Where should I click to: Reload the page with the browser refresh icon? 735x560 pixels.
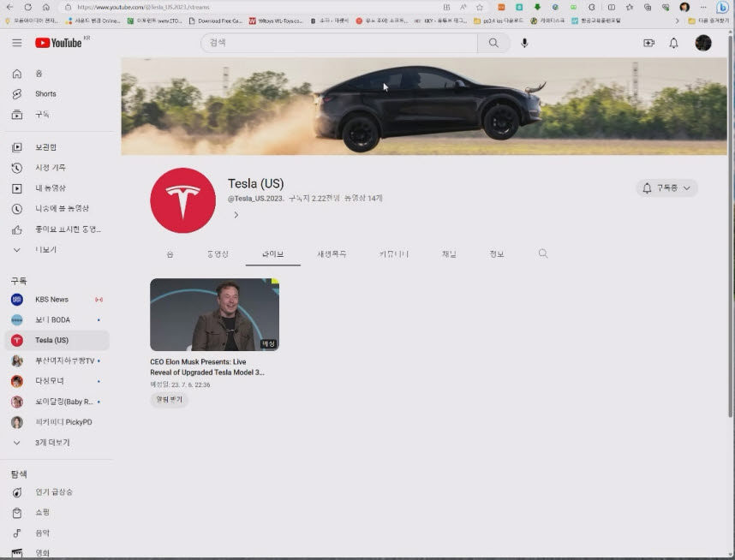[27, 7]
